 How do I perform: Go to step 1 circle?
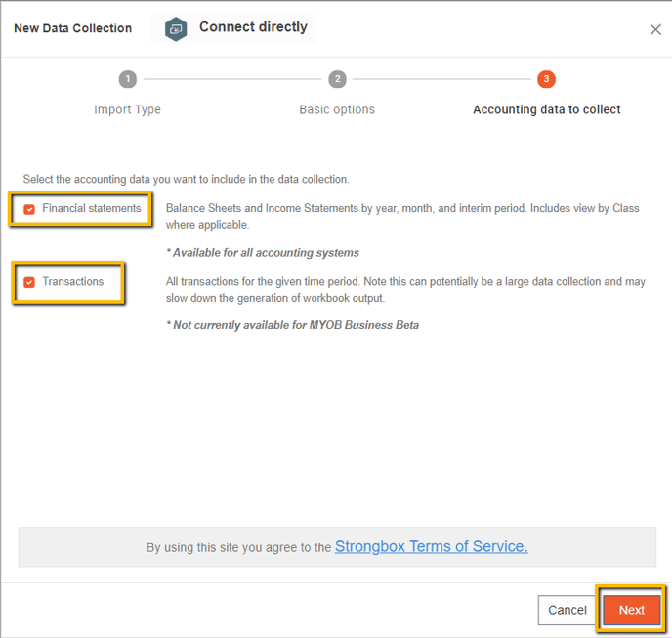coord(127,79)
